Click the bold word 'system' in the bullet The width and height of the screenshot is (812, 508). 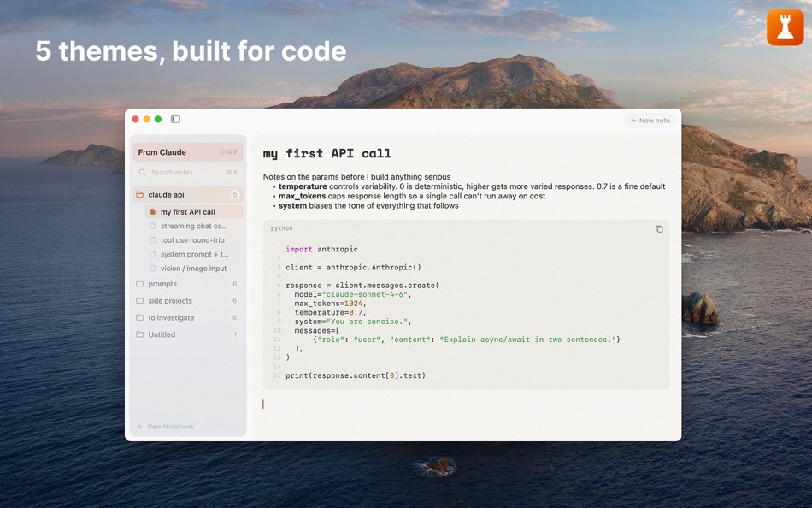point(292,206)
